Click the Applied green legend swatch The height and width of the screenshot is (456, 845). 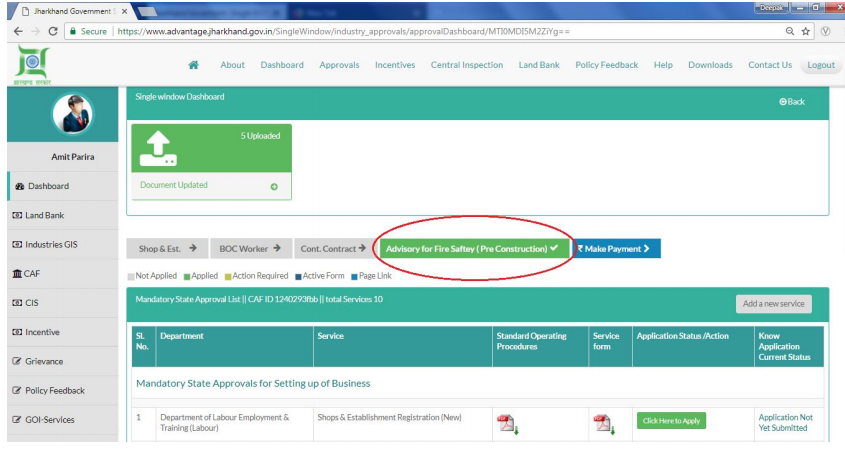pos(186,277)
